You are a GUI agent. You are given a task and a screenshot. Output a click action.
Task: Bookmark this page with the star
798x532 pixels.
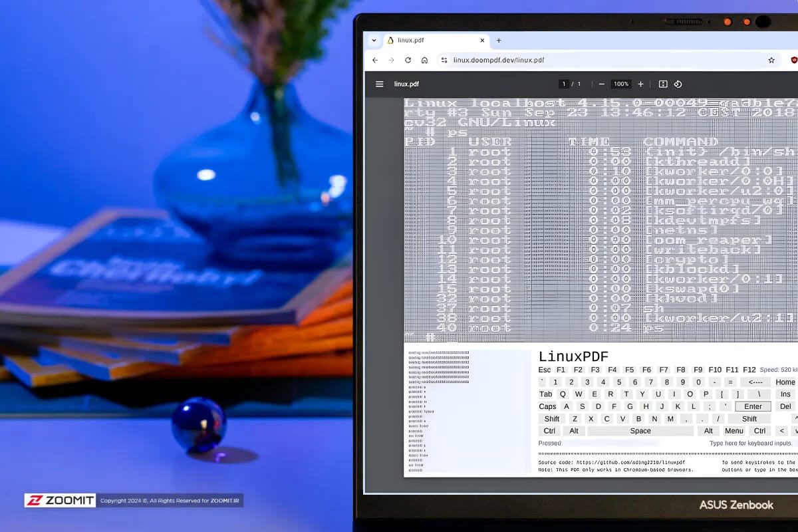click(x=771, y=61)
